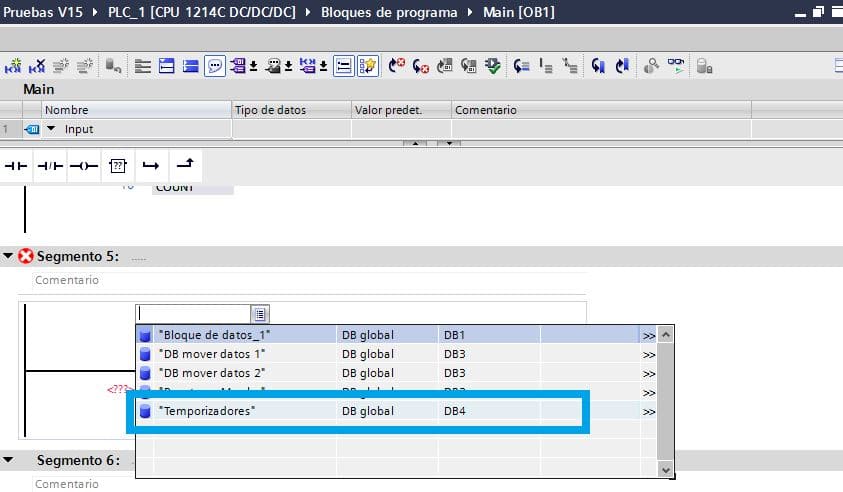Collapse Segmento 5 network
Viewport: 843px width, 492px height.
(9, 257)
